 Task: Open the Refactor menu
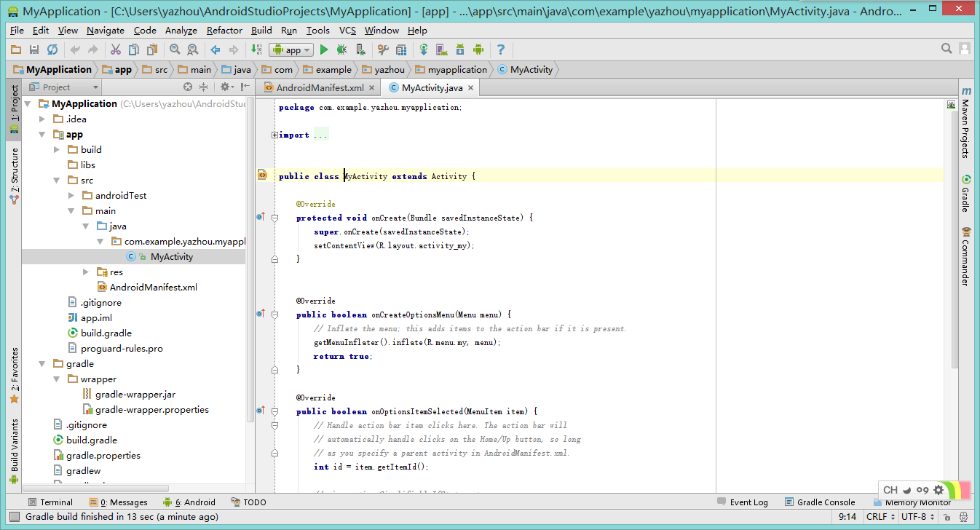click(224, 30)
